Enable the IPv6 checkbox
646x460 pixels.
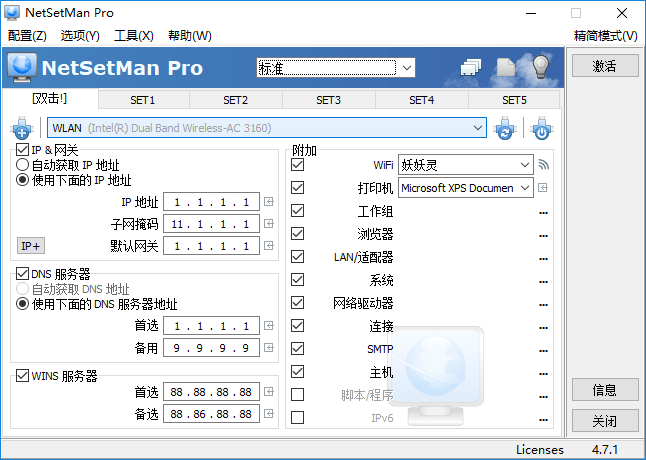pyautogui.click(x=297, y=418)
